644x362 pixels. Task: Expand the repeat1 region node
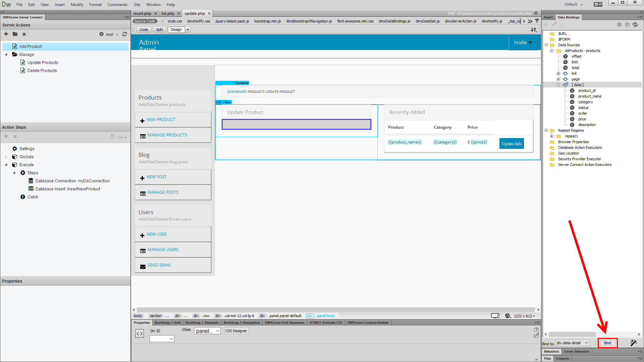(552, 136)
